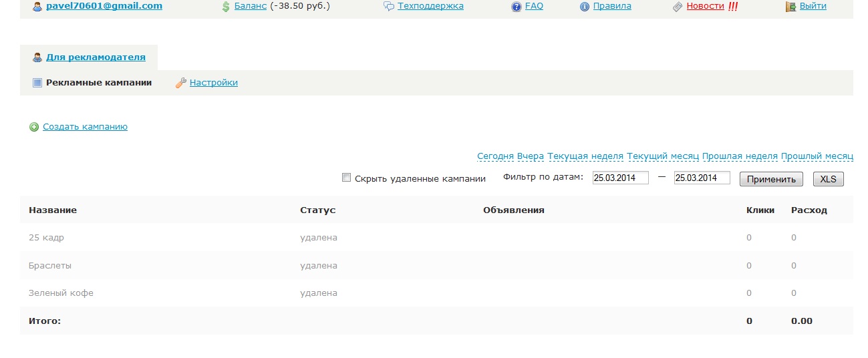Screen dimensions: 868x358
Task: Open the pavel70601@gmail.com account link
Action: pyautogui.click(x=104, y=6)
